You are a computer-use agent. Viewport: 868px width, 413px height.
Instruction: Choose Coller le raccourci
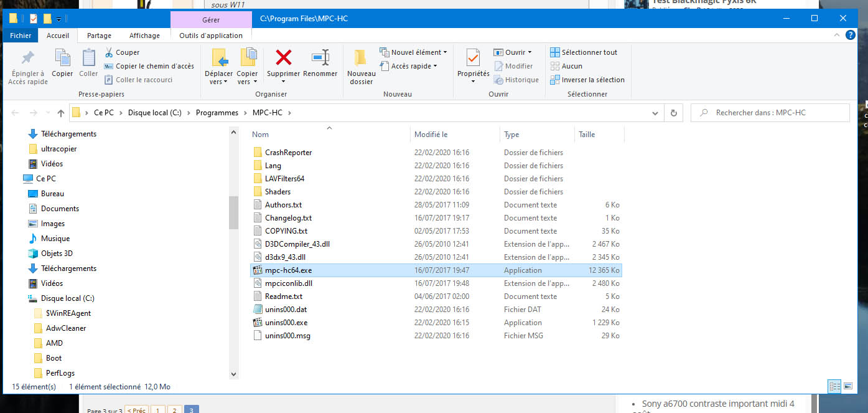138,80
